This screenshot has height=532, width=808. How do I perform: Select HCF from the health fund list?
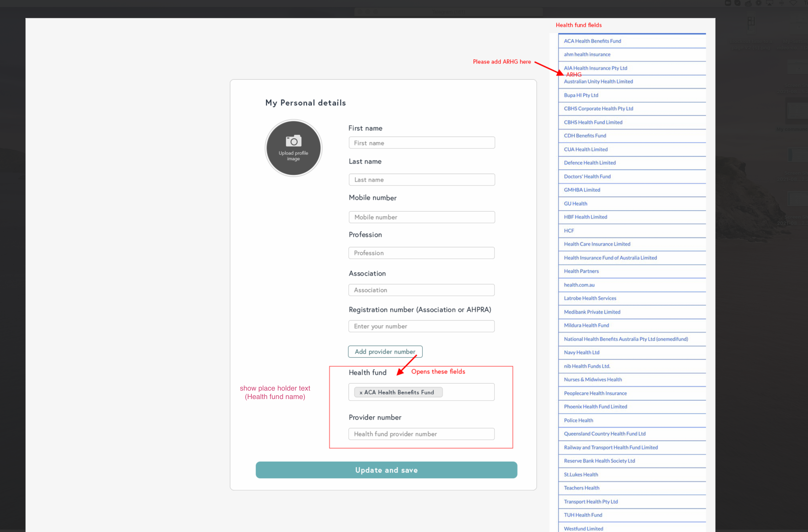(569, 231)
